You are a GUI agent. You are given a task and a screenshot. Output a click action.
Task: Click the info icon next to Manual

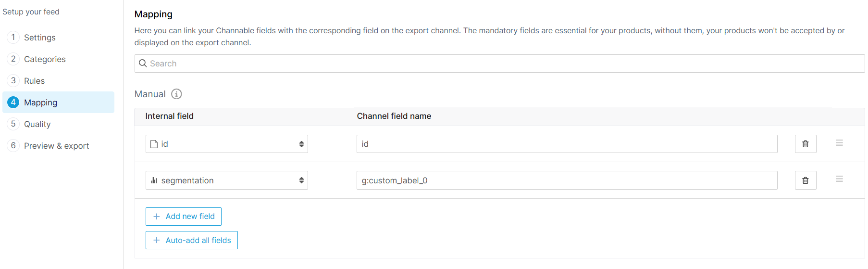tap(176, 94)
